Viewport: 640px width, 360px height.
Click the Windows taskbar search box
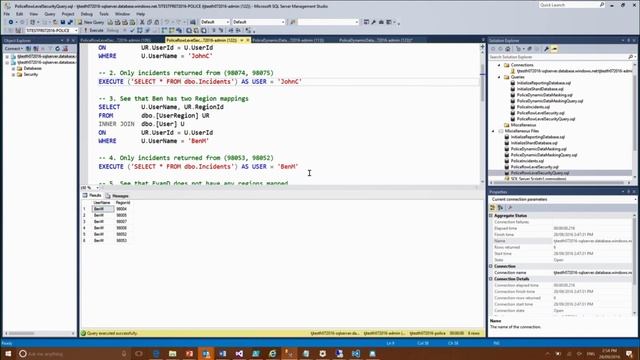73,353
